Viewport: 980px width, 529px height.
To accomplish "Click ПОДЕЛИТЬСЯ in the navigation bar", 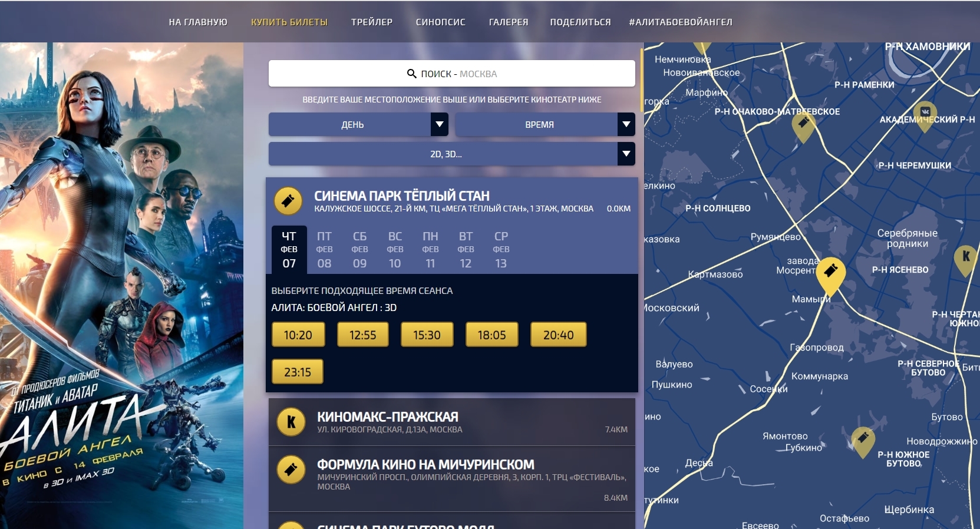I will coord(580,22).
